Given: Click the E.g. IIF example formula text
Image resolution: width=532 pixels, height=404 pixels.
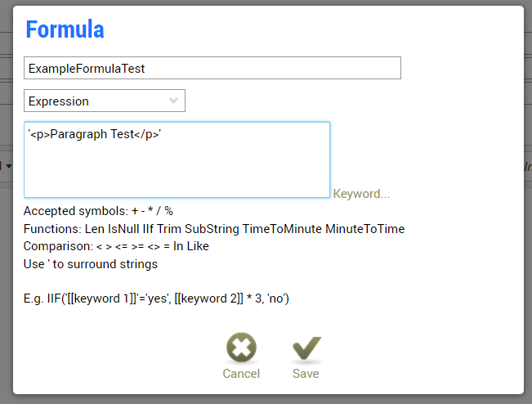Looking at the screenshot, I should pos(156,299).
